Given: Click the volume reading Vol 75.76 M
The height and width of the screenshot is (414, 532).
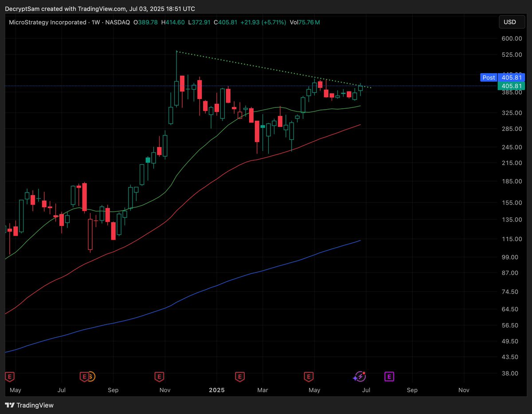Looking at the screenshot, I should click(305, 22).
